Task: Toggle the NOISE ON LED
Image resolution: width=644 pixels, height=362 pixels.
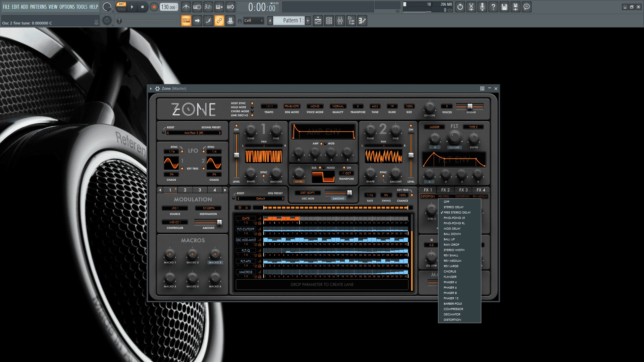Action: 344,168
